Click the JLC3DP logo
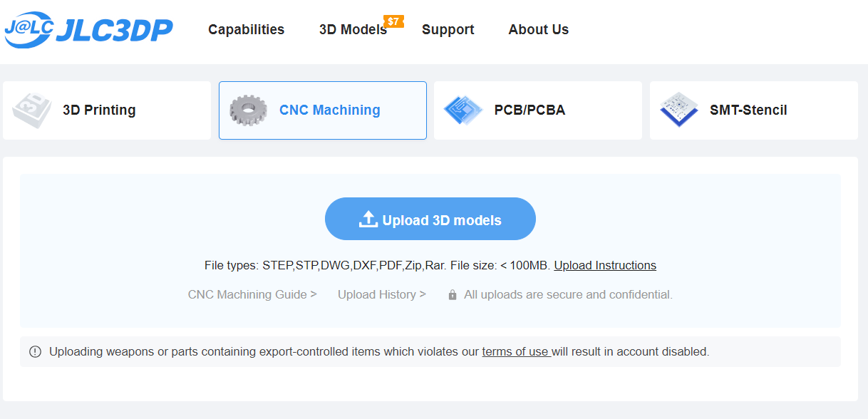Image resolution: width=868 pixels, height=419 pixels. click(x=88, y=29)
